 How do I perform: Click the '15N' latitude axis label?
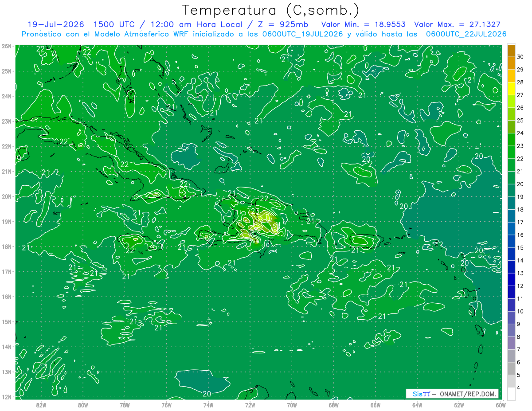[x=7, y=322]
